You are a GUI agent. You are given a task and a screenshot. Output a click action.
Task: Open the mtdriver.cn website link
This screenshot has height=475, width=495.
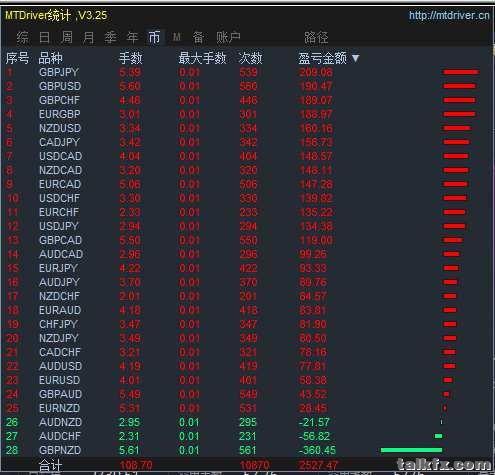[x=449, y=15]
